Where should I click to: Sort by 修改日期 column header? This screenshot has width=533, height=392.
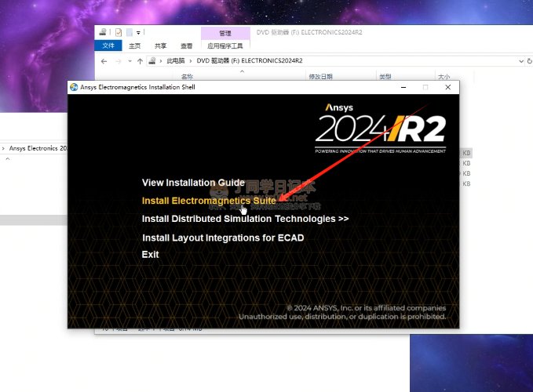click(320, 77)
